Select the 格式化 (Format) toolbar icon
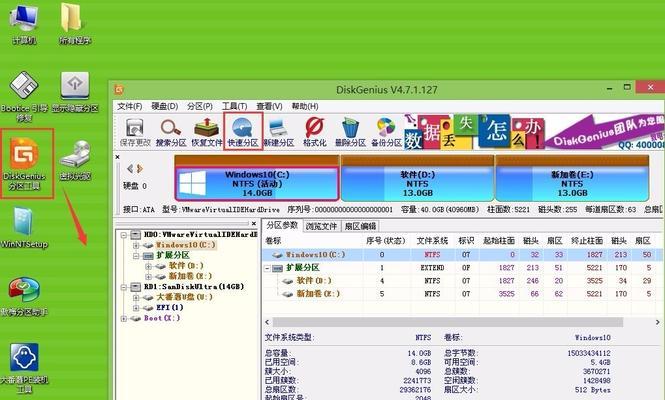Screen dimensions: 665x400 tap(314, 131)
